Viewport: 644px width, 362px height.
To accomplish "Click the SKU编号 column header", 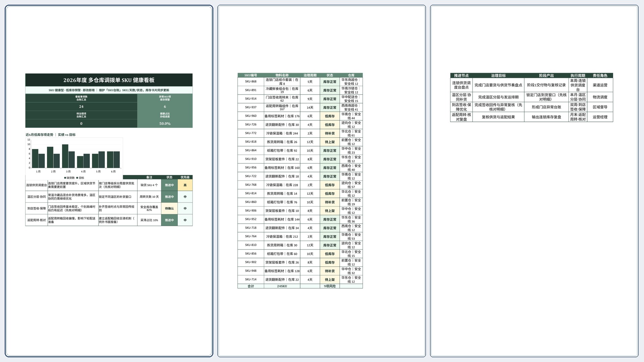I will (251, 75).
